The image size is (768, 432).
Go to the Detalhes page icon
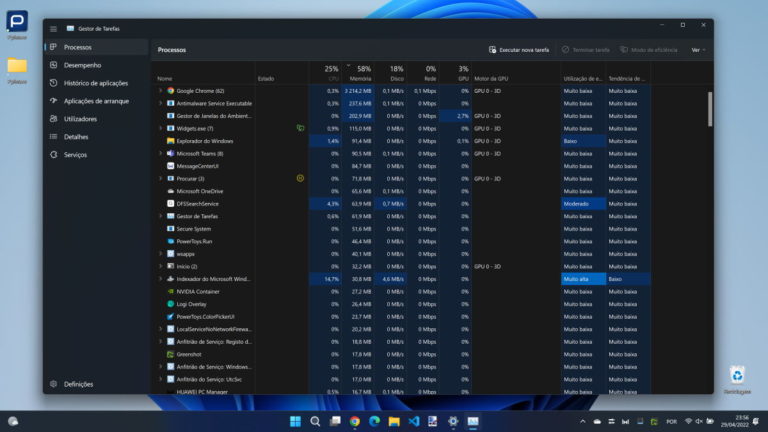pos(53,137)
